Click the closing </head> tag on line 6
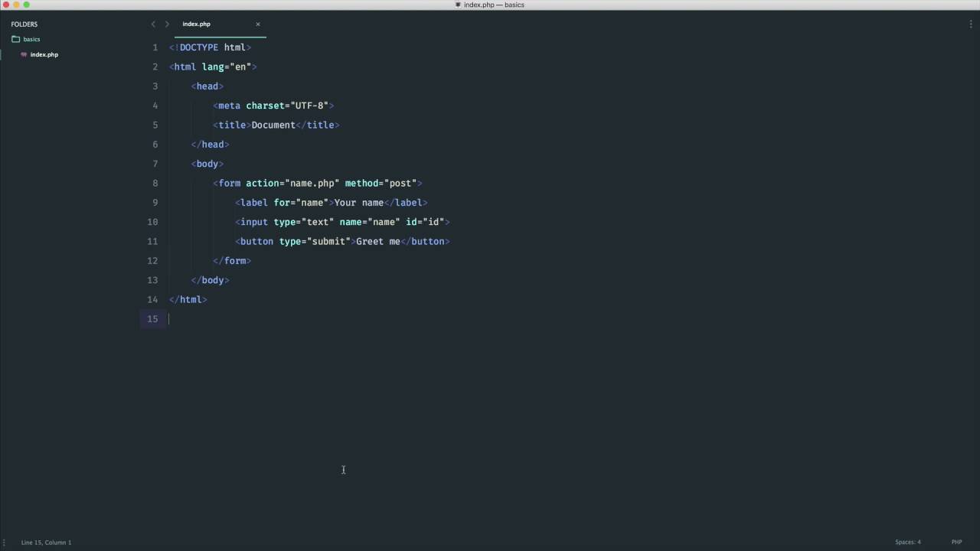This screenshot has width=980, height=551. click(211, 144)
